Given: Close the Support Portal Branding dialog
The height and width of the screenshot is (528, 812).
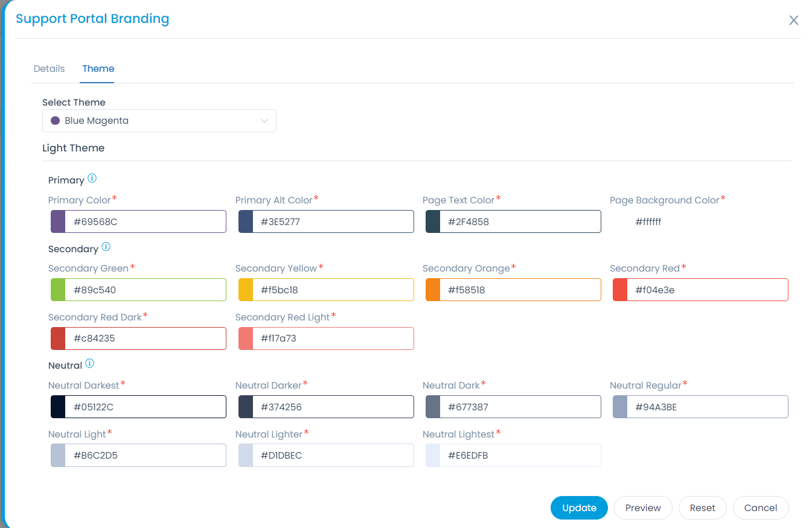Looking at the screenshot, I should pos(793,21).
